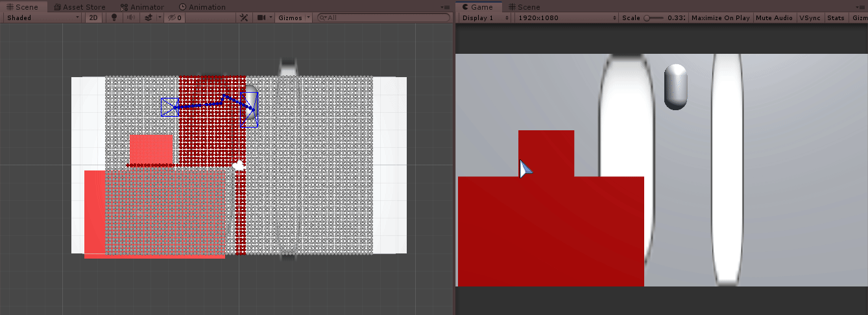Toggle VSync in the Game view

[x=810, y=17]
